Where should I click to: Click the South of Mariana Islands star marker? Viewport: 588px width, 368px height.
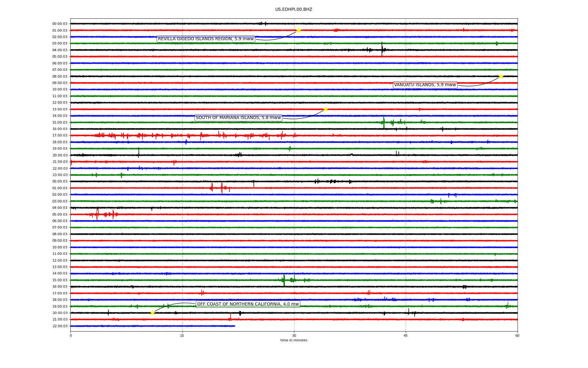pyautogui.click(x=325, y=109)
